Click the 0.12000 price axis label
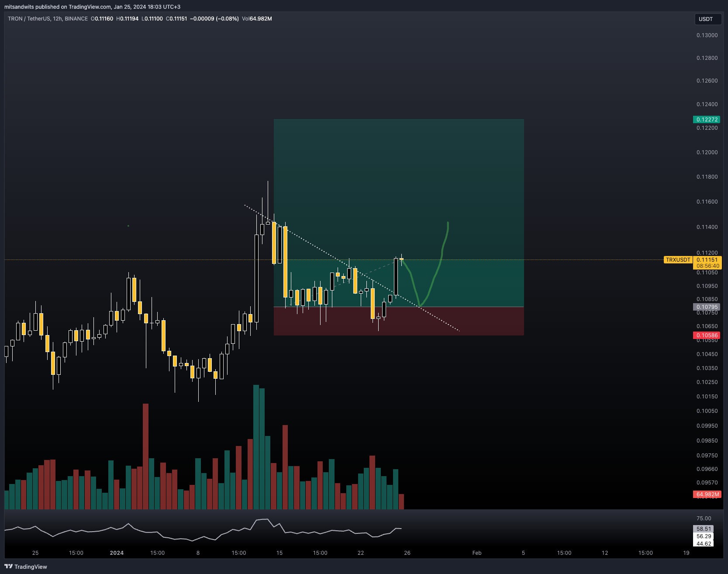This screenshot has height=574, width=728. tap(707, 152)
